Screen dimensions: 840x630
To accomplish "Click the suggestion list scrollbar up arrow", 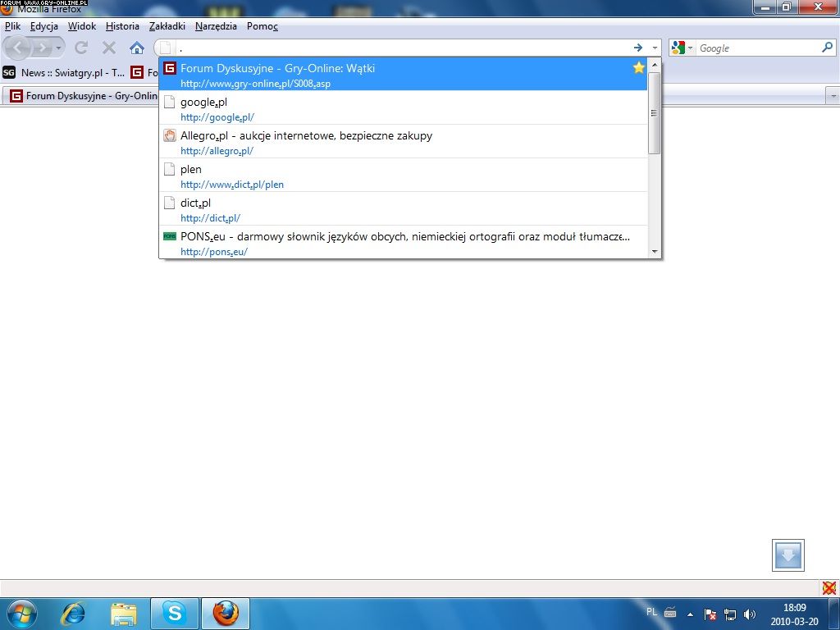I will tap(654, 65).
